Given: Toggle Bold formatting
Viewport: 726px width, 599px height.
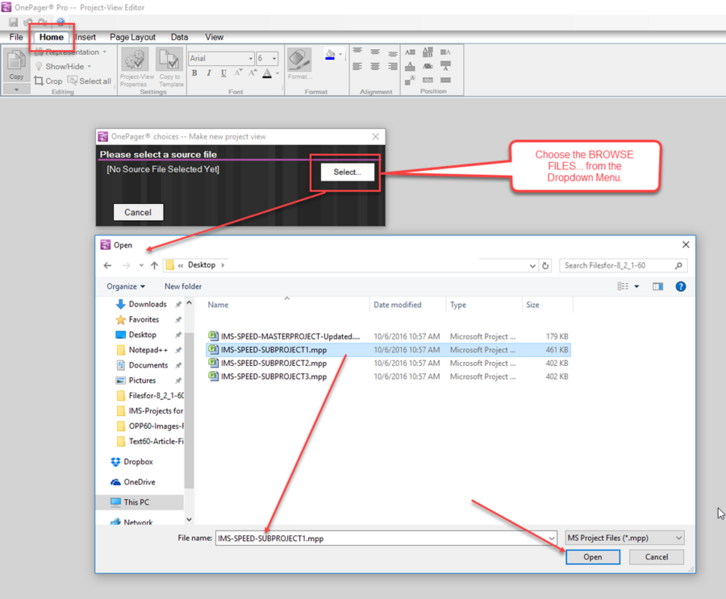Looking at the screenshot, I should [194, 73].
